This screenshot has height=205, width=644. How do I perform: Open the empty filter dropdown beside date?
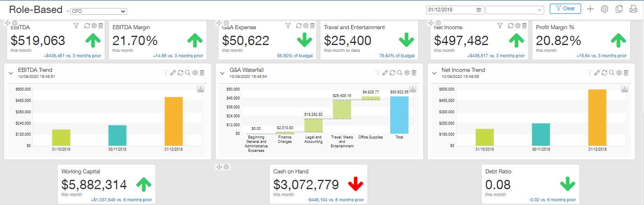[x=514, y=10]
